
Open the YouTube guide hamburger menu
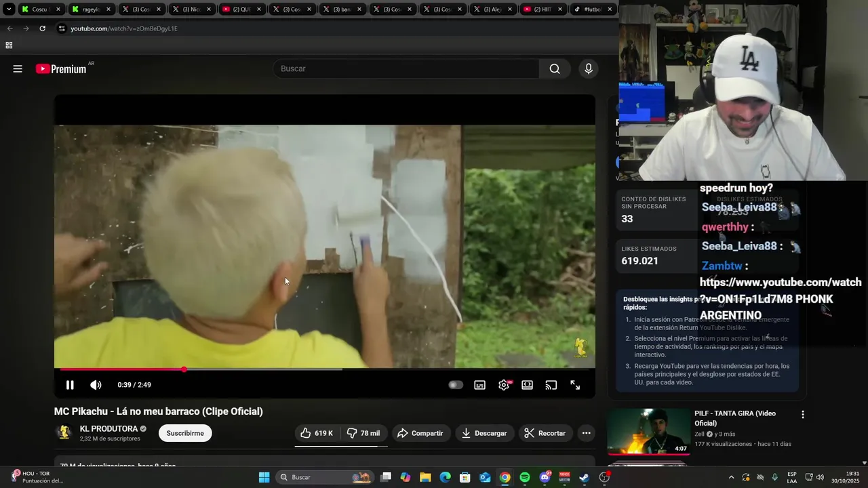(18, 68)
